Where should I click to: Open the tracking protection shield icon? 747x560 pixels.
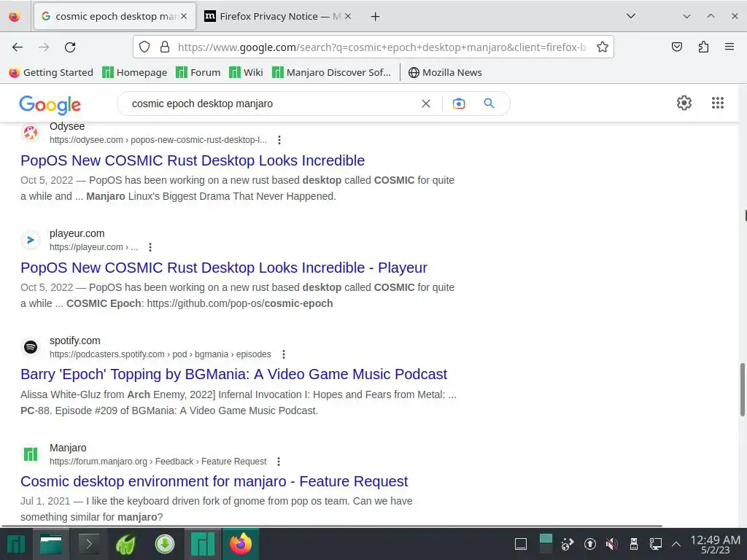coord(144,47)
